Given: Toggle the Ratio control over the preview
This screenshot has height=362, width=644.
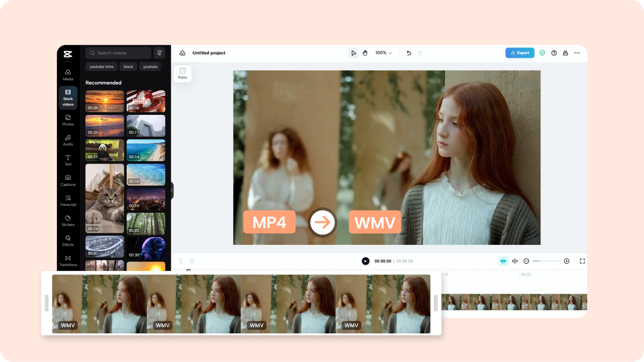Looking at the screenshot, I should [182, 73].
